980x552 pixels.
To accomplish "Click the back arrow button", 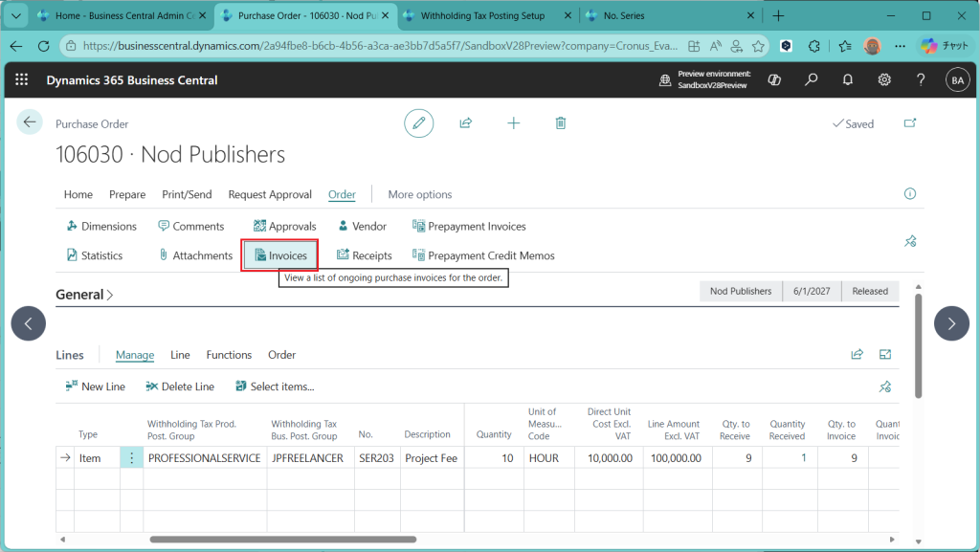I will pos(30,121).
